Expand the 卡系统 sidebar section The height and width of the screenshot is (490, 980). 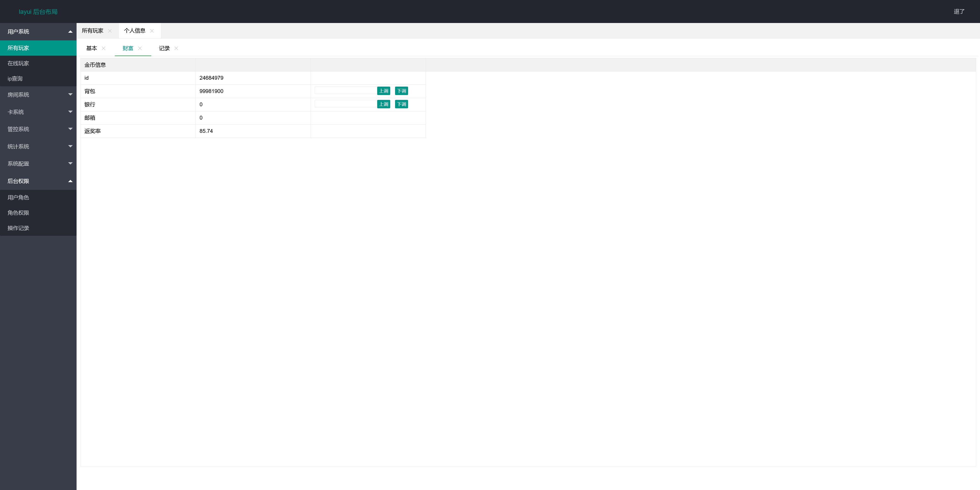point(38,112)
